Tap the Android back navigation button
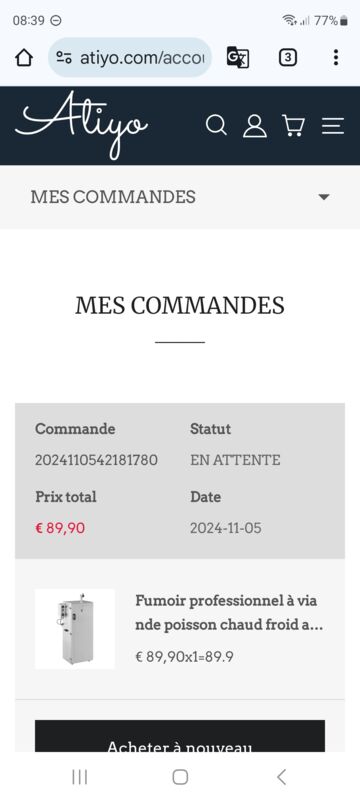 tap(281, 777)
